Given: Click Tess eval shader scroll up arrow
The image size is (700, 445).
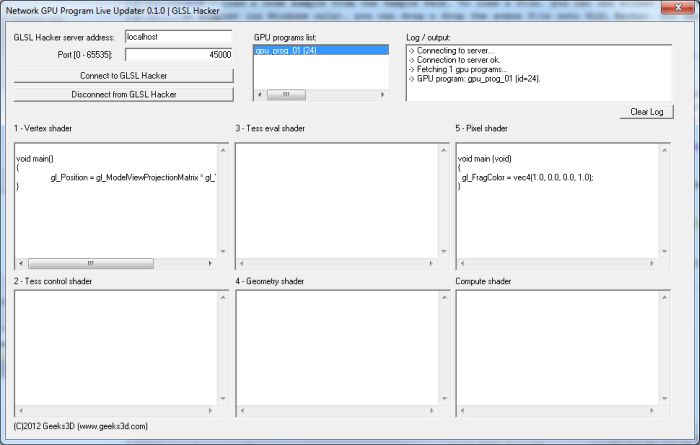Looking at the screenshot, I should click(444, 150).
